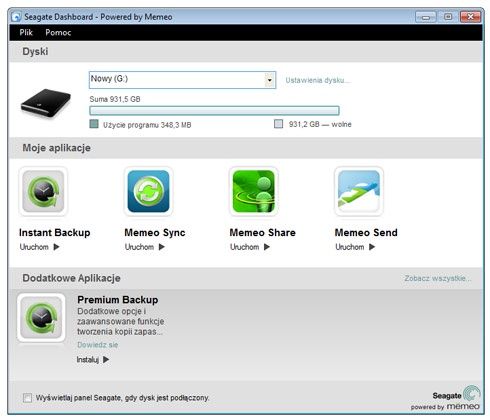Open the Instant Backup app icon

43,191
